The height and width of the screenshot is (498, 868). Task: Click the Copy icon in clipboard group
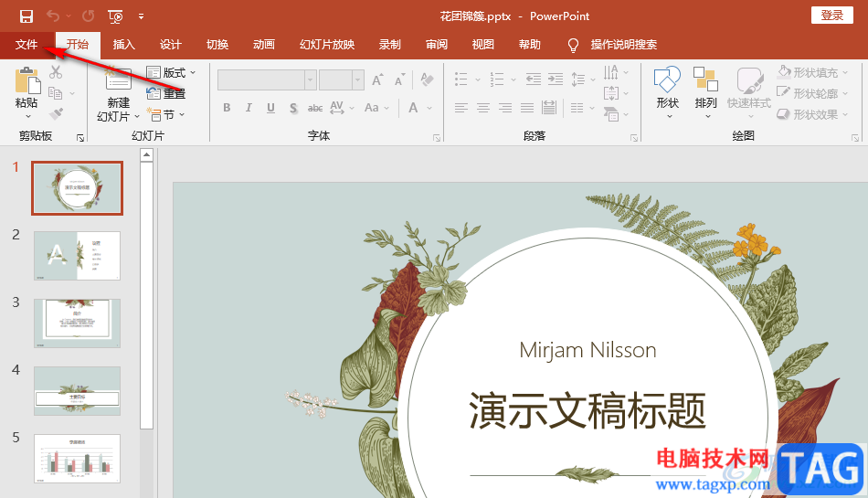56,93
